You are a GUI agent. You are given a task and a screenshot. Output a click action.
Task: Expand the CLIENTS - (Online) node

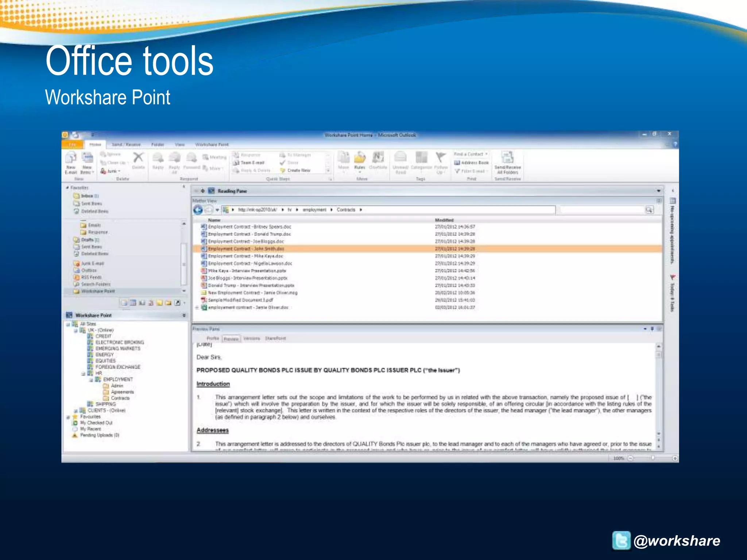76,411
